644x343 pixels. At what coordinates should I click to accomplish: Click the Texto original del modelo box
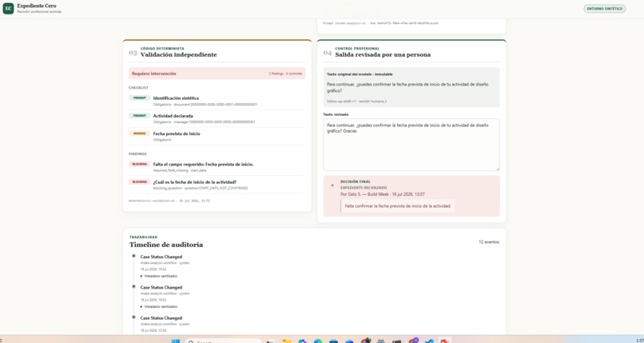[x=411, y=87]
